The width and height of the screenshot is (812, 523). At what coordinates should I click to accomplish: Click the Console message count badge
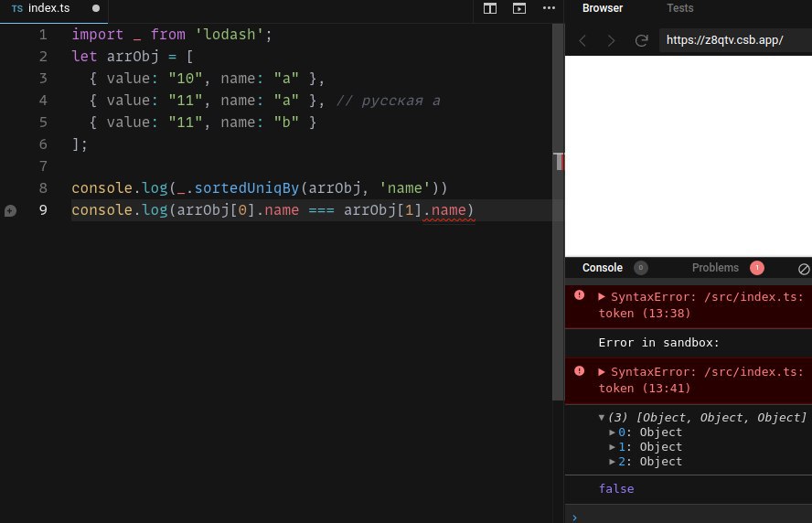click(641, 268)
